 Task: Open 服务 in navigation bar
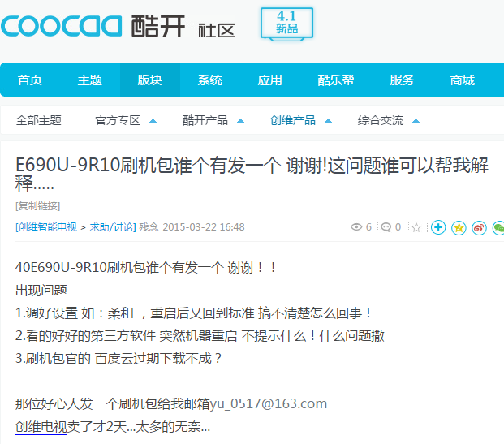click(x=402, y=80)
